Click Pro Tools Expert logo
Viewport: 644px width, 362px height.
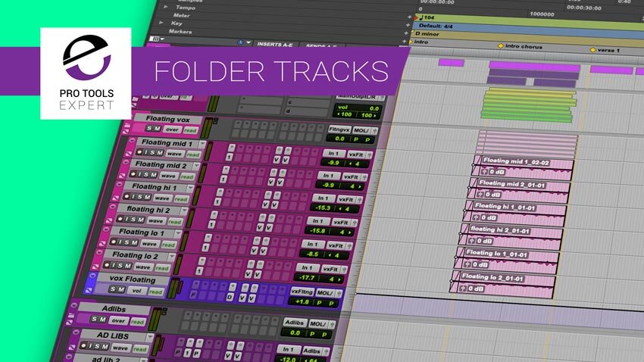pos(86,73)
